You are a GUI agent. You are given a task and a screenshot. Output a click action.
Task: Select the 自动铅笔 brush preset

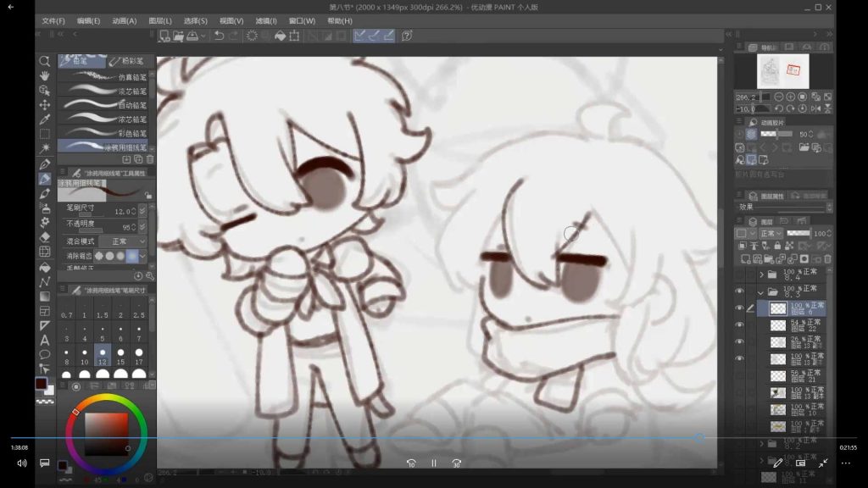click(106, 106)
